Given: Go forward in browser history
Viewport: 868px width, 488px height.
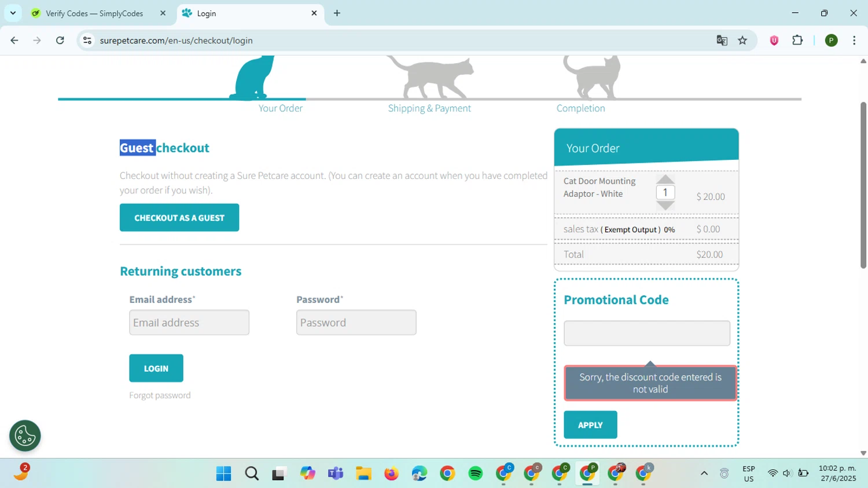Looking at the screenshot, I should pyautogui.click(x=37, y=41).
